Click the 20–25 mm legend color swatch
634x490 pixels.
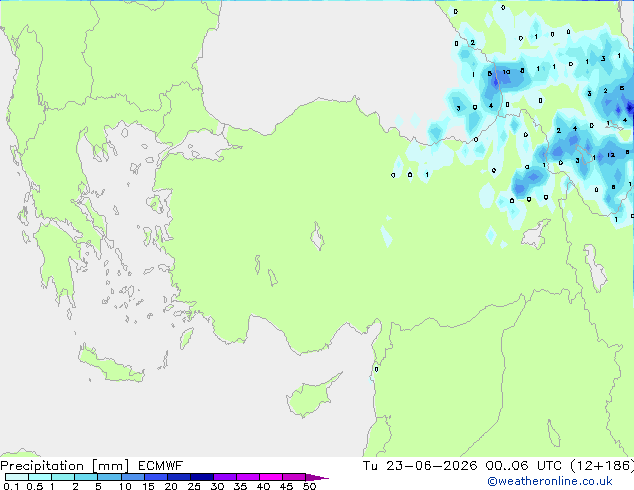tap(178, 477)
